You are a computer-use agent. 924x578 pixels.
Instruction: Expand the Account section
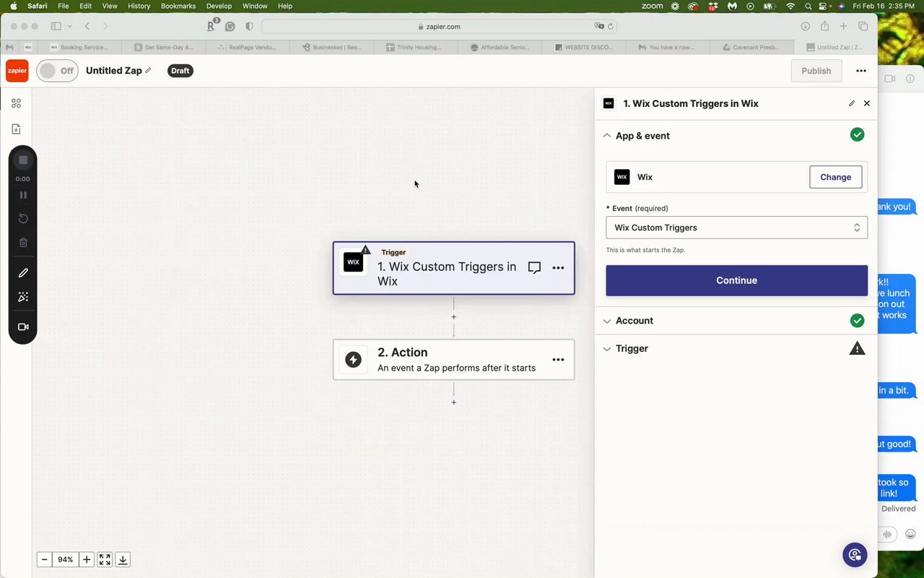point(736,321)
